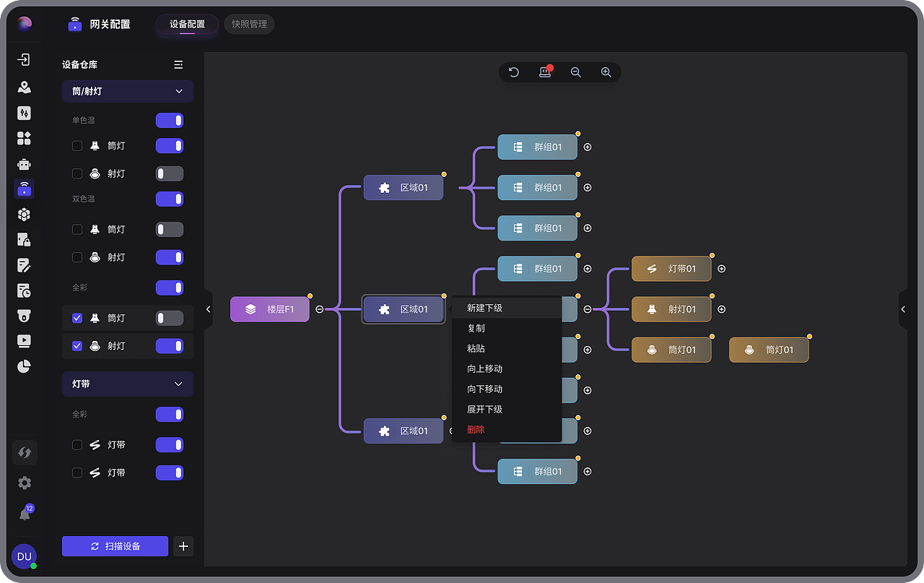
Task: Toggle the 单色温 category switch
Action: click(x=170, y=121)
